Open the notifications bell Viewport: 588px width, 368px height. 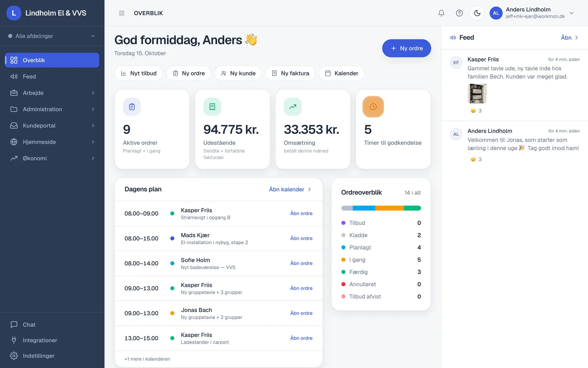pyautogui.click(x=441, y=13)
